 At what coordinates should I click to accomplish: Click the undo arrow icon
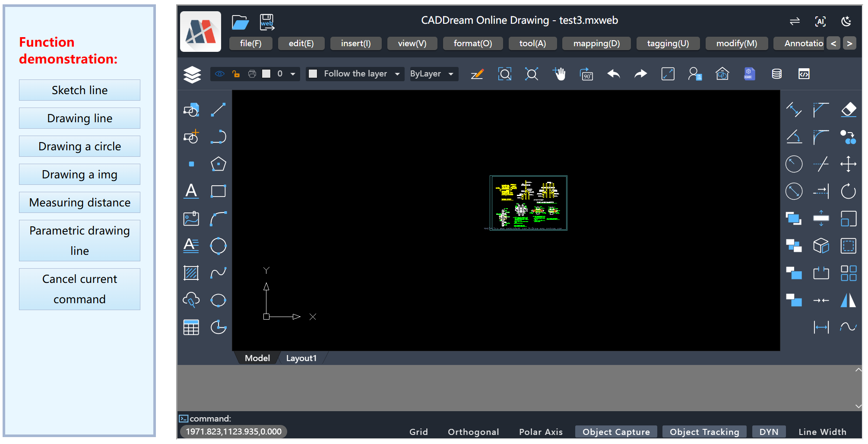coord(613,74)
